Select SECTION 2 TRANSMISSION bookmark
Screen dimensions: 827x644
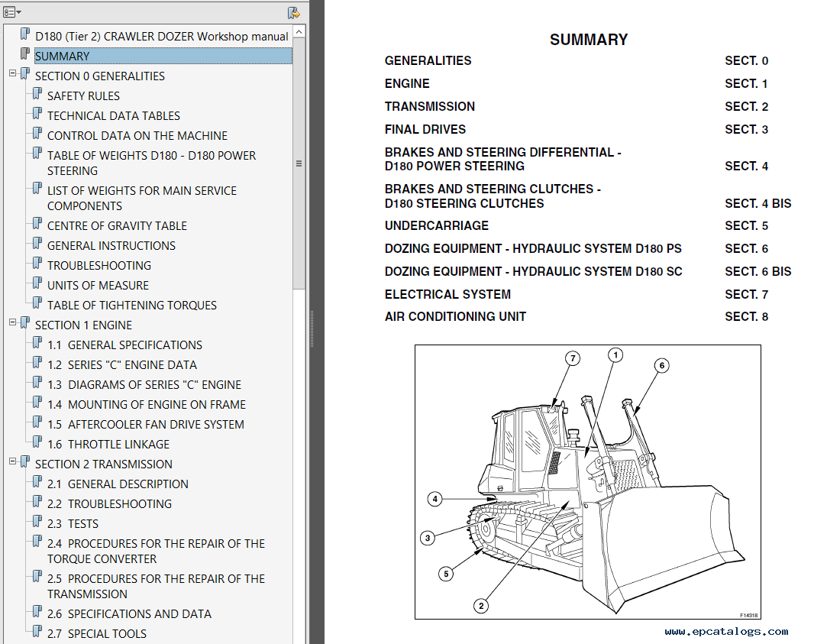[x=103, y=464]
